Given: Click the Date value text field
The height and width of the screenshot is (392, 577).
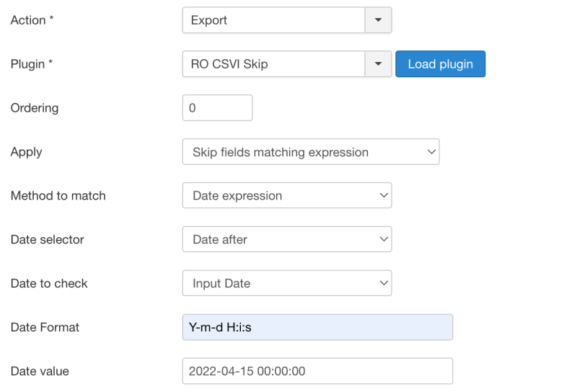Looking at the screenshot, I should coord(317,371).
